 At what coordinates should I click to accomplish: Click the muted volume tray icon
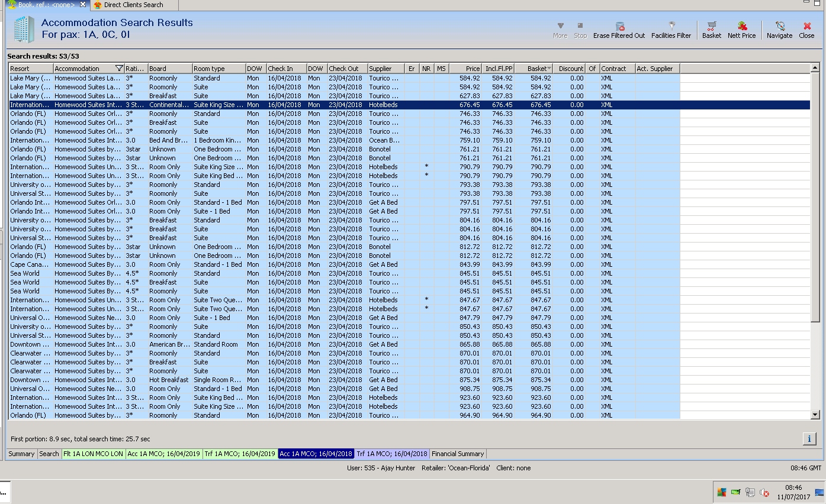764,492
